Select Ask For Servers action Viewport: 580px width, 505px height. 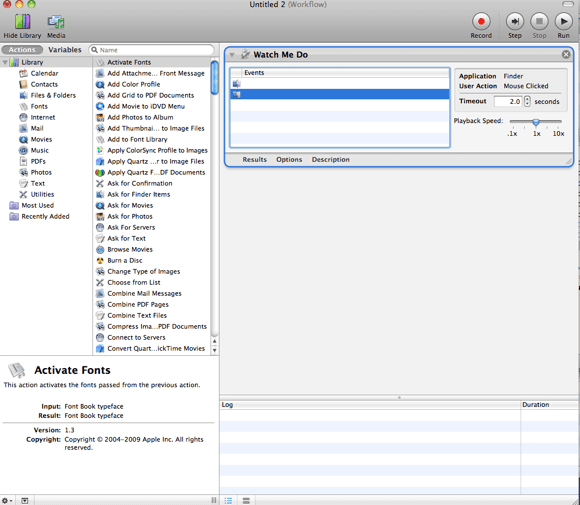pos(152,228)
